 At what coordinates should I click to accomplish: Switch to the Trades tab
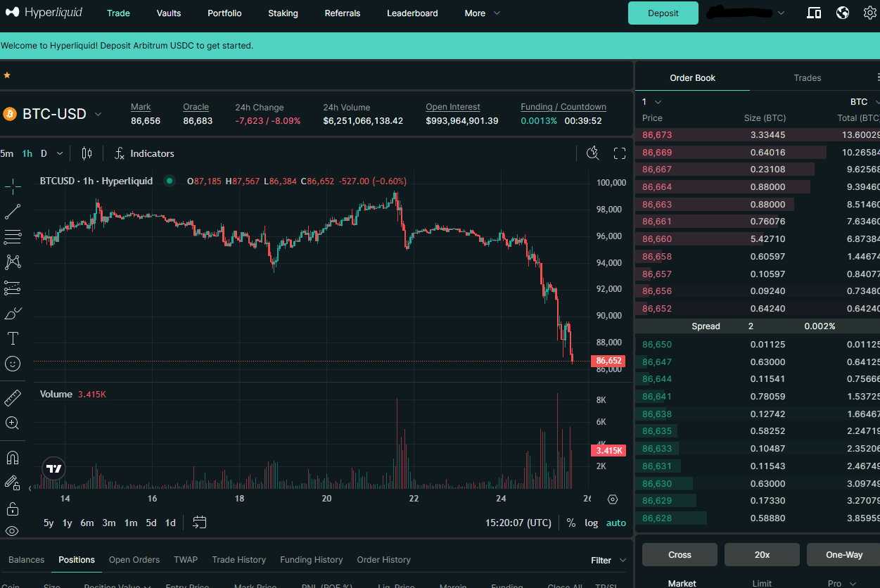point(808,78)
